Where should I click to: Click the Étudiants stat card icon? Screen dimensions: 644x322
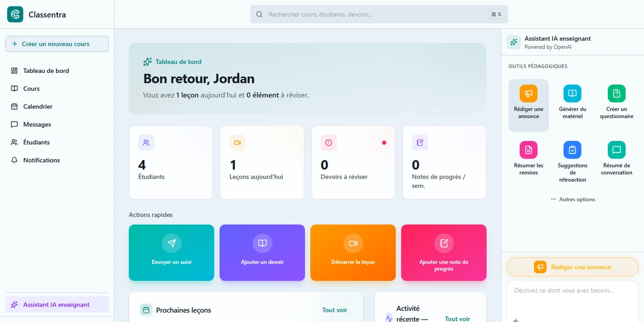coord(146,143)
